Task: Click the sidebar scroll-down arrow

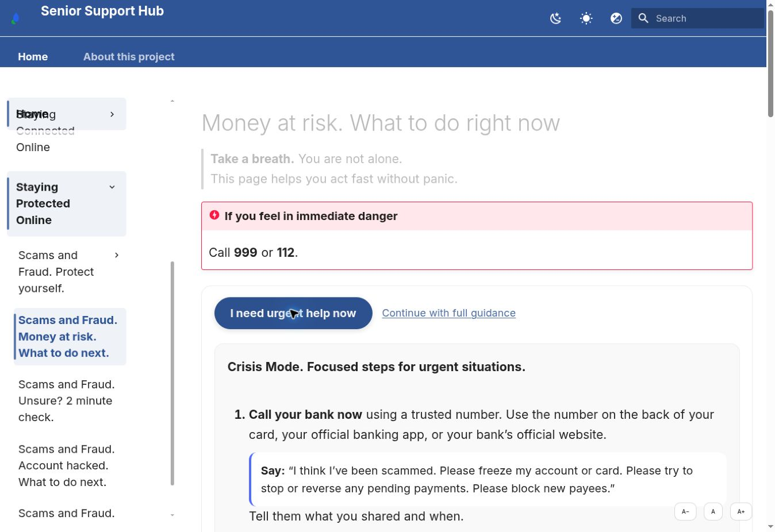Action: point(172,515)
